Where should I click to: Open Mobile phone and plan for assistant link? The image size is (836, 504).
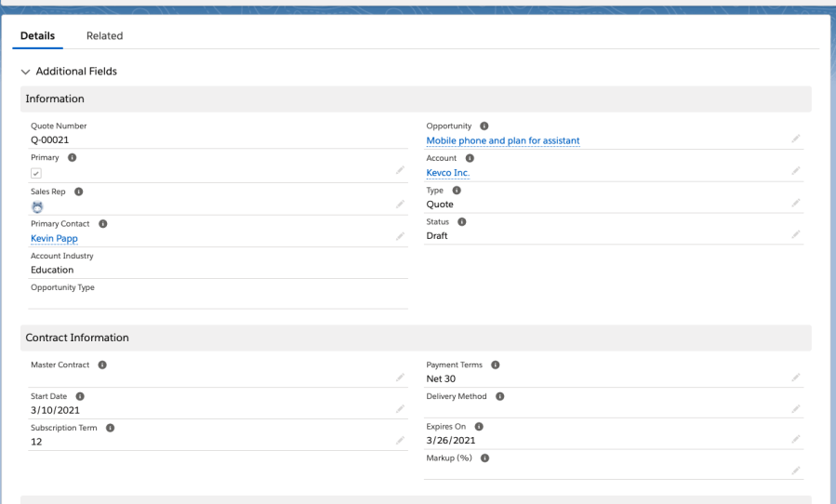502,140
